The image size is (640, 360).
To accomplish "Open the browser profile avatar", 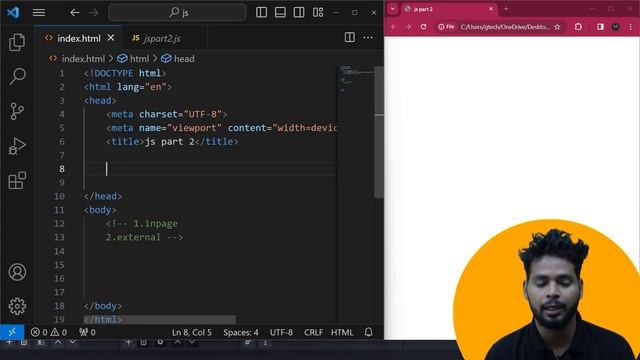I will tap(616, 27).
